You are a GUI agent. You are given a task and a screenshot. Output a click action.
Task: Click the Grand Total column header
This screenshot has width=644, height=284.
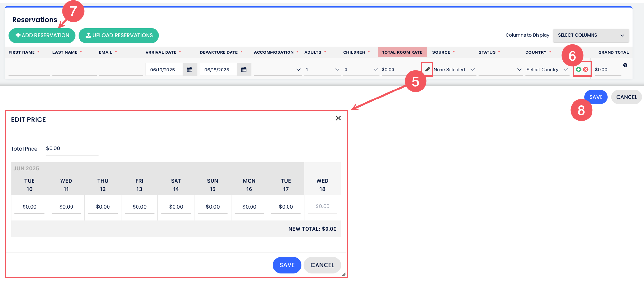tap(613, 52)
